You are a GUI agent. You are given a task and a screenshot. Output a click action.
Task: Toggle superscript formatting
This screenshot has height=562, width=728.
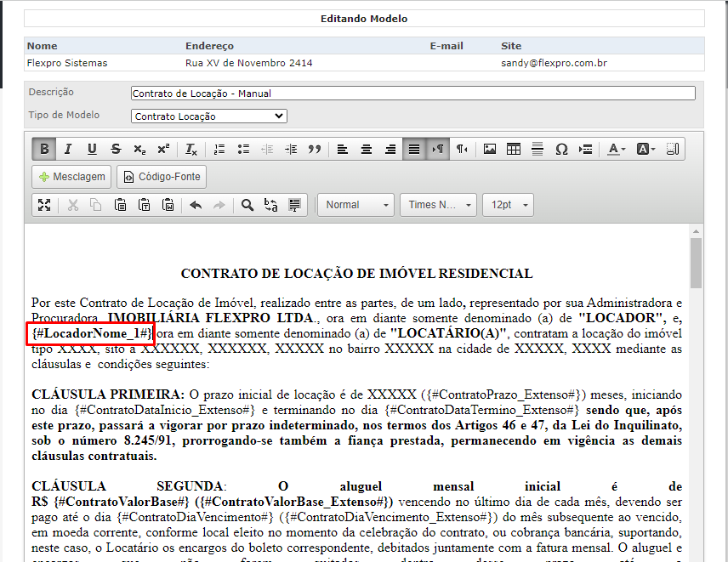[x=163, y=149]
